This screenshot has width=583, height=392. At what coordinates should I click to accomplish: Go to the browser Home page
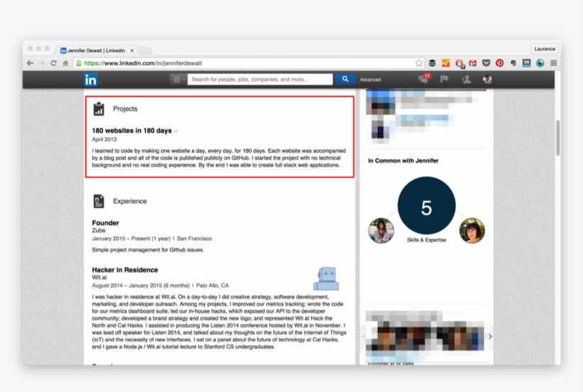click(65, 63)
